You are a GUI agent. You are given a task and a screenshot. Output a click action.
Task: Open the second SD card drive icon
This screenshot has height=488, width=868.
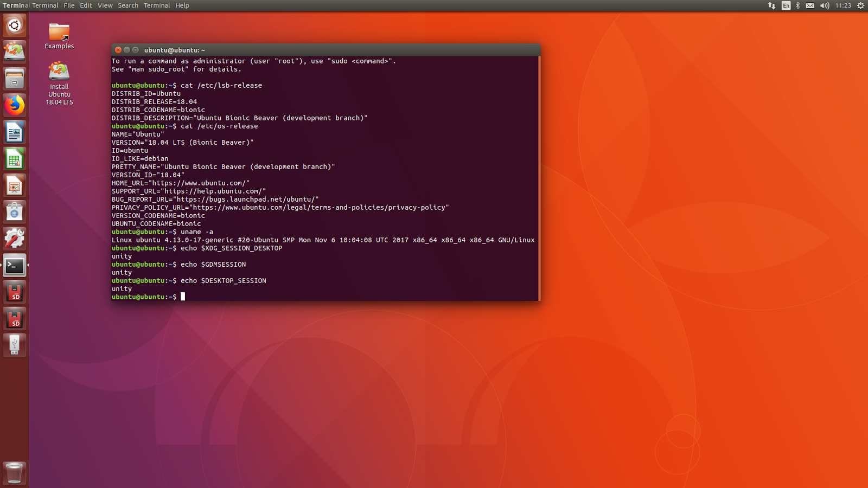15,318
